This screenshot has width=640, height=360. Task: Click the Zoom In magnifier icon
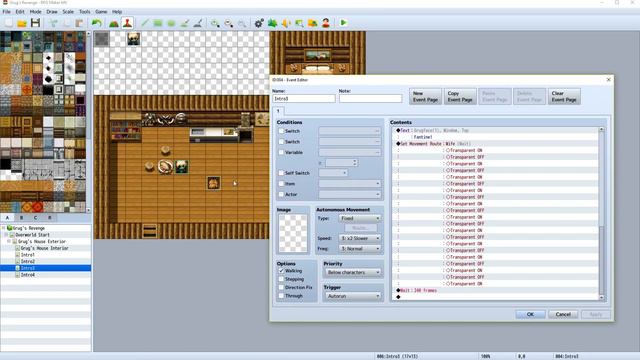point(215,23)
